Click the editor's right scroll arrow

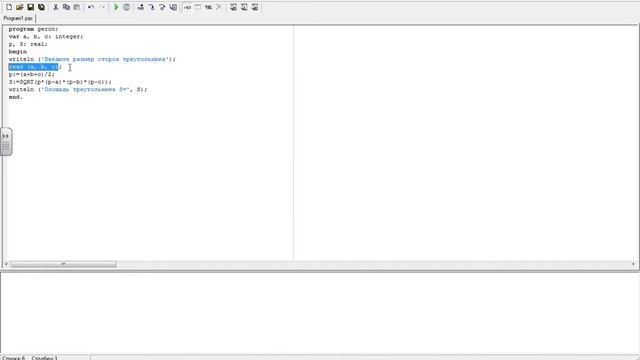(x=633, y=264)
